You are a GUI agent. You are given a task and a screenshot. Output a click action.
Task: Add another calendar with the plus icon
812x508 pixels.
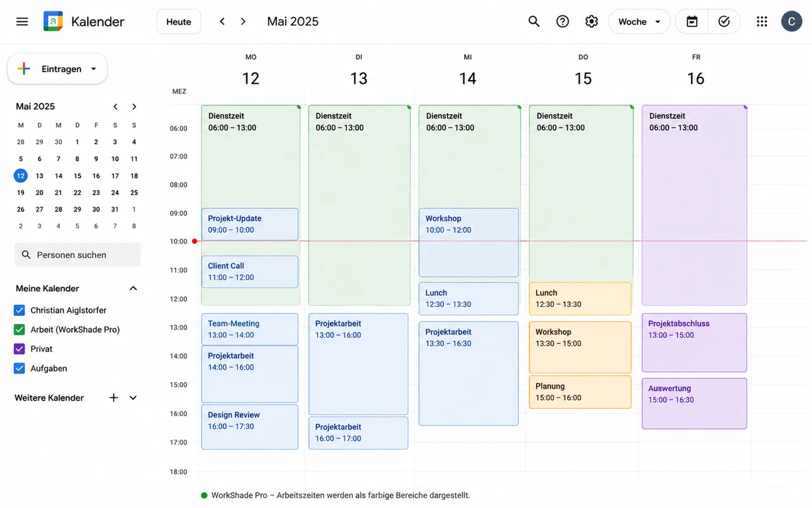(114, 398)
